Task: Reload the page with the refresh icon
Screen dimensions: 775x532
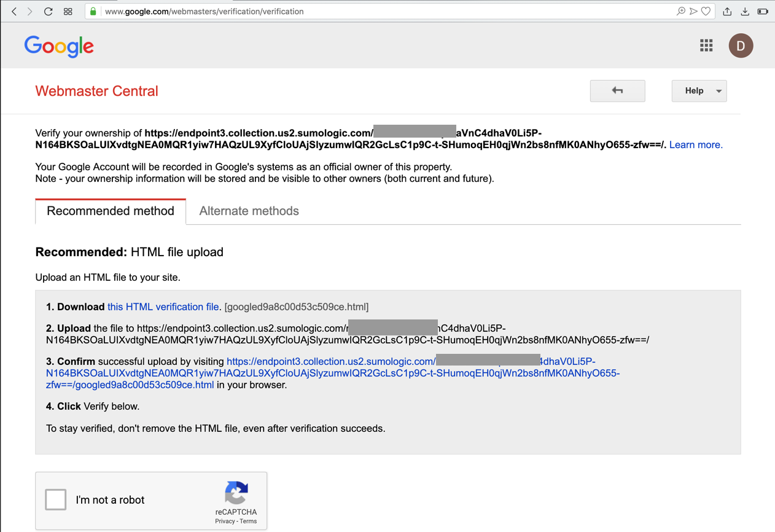Action: click(49, 11)
